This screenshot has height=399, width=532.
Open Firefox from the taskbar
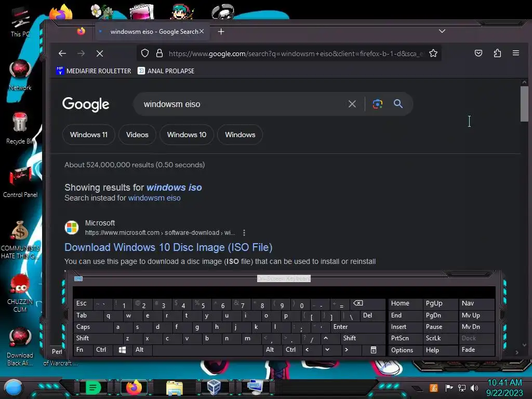click(x=134, y=387)
